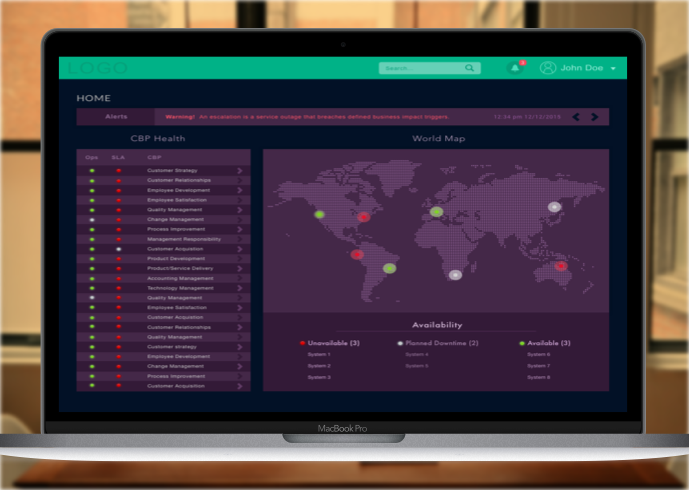Click the white map marker in southern Africa
This screenshot has width=689, height=490.
click(x=455, y=275)
